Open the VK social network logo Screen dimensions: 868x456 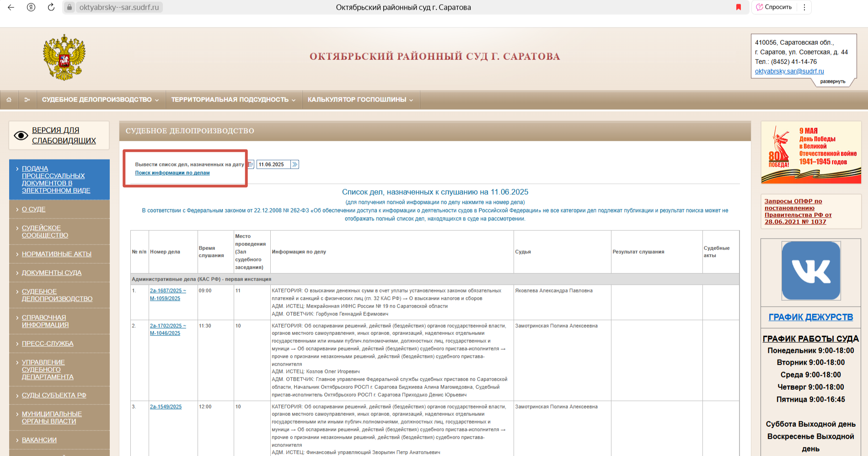click(811, 270)
